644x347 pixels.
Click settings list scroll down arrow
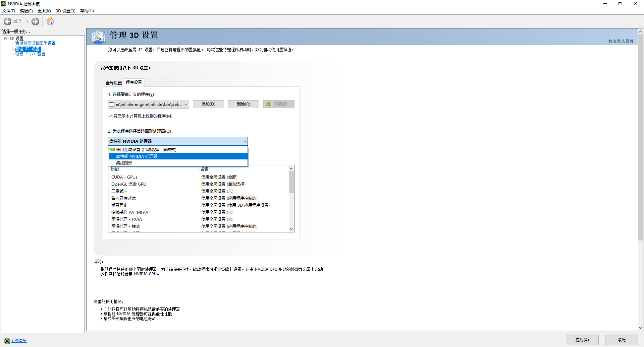click(291, 229)
